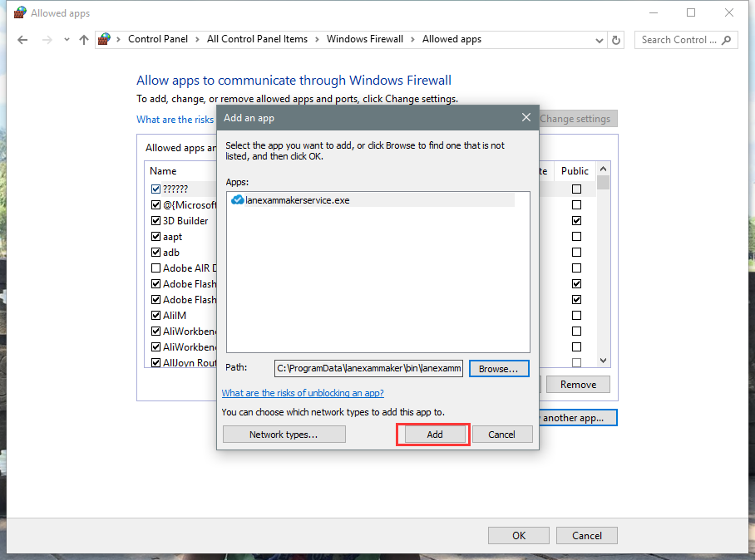
Task: Toggle the adb checkbox
Action: 155,252
